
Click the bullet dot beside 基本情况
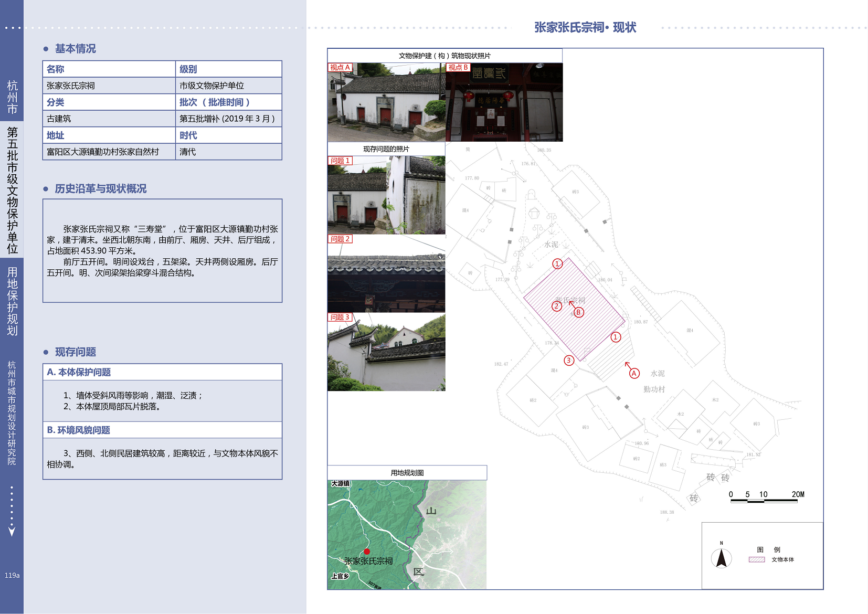point(46,49)
